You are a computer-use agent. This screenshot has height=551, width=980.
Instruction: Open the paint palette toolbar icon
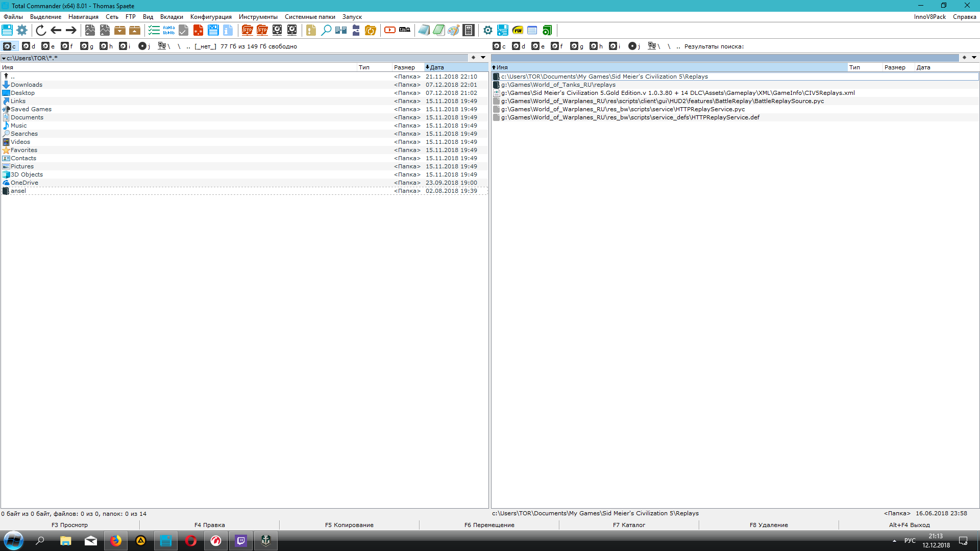[x=454, y=31]
